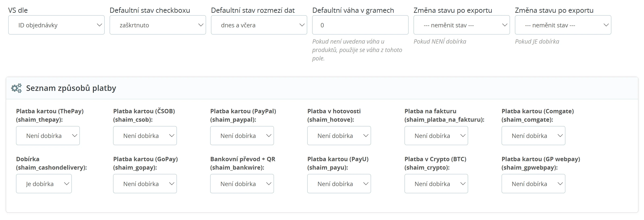Open the ČSOB card payment dropdown
The image size is (644, 220).
145,136
